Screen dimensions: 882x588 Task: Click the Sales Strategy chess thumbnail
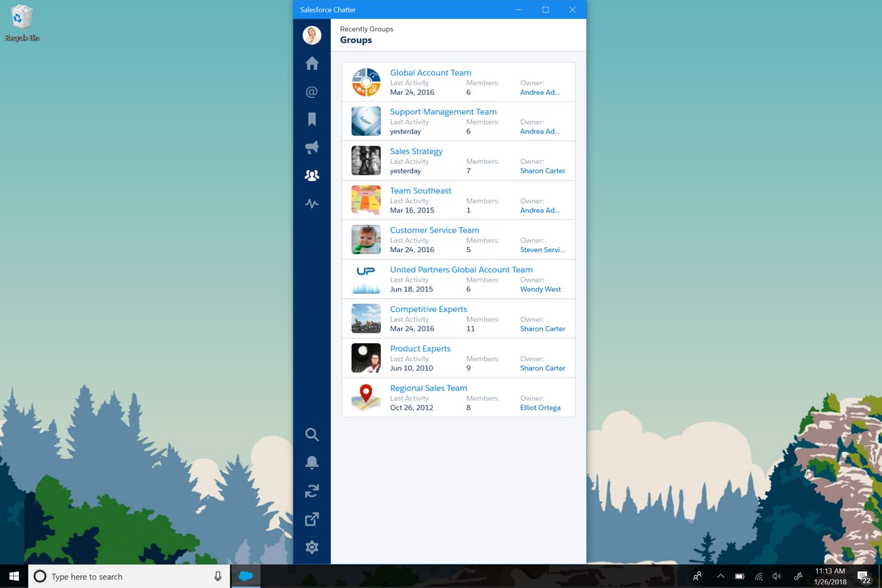366,161
